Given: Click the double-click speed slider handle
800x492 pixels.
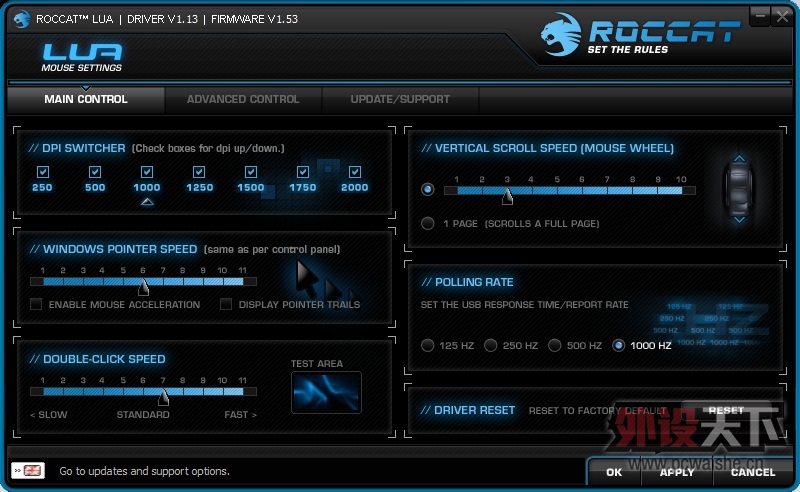Looking at the screenshot, I should click(163, 397).
